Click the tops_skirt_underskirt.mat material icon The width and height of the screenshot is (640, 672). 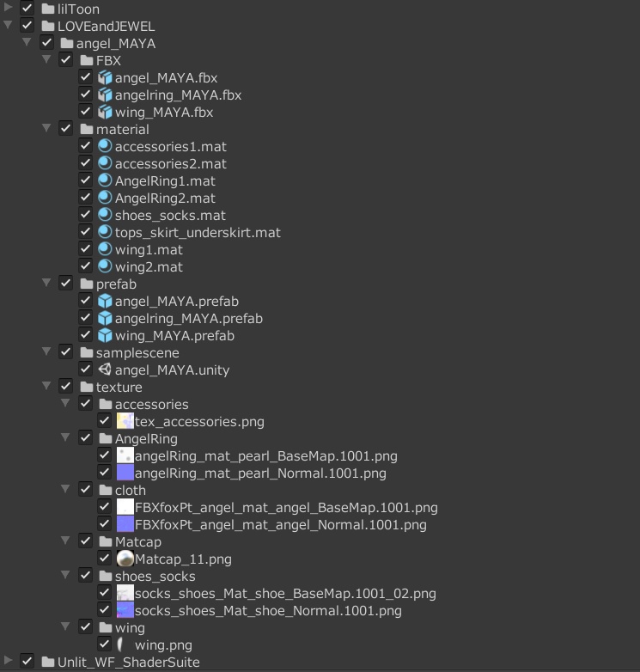(x=105, y=232)
